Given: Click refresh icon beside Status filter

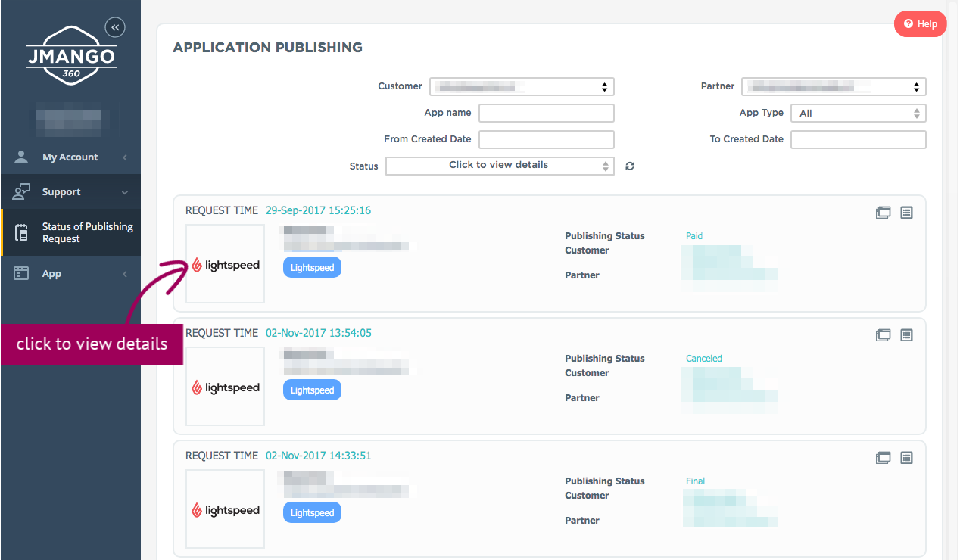Looking at the screenshot, I should click(630, 166).
